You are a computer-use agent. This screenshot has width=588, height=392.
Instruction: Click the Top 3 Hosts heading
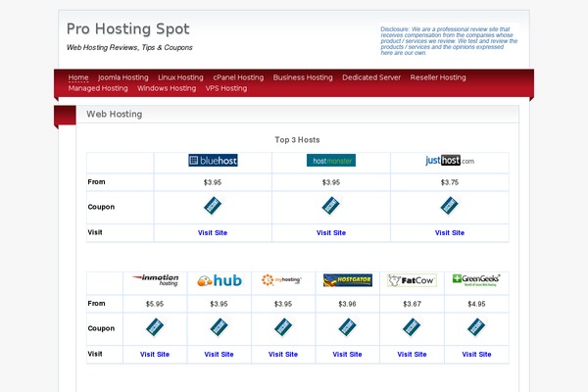(297, 140)
